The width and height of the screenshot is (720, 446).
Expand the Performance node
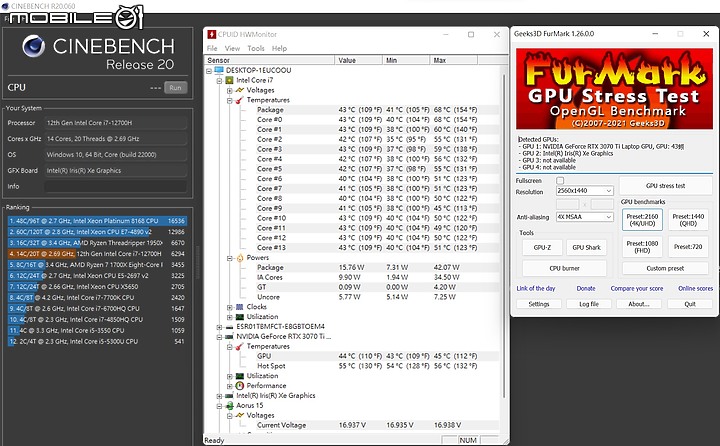230,386
